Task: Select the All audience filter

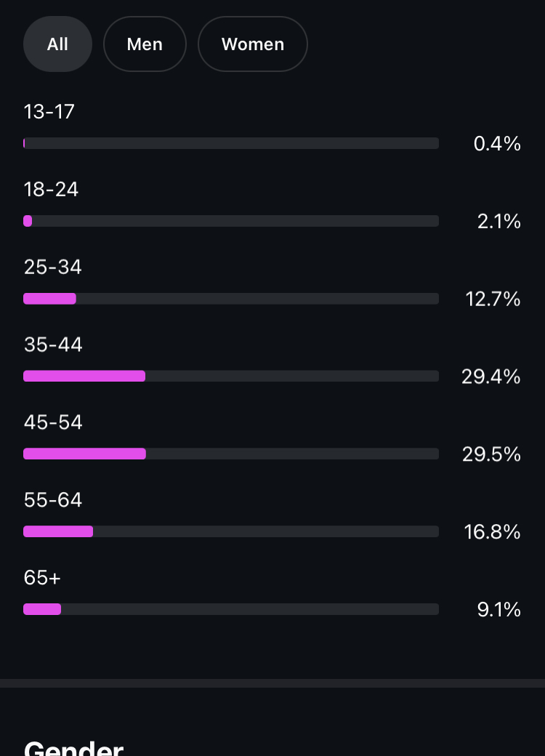Action: click(x=57, y=44)
